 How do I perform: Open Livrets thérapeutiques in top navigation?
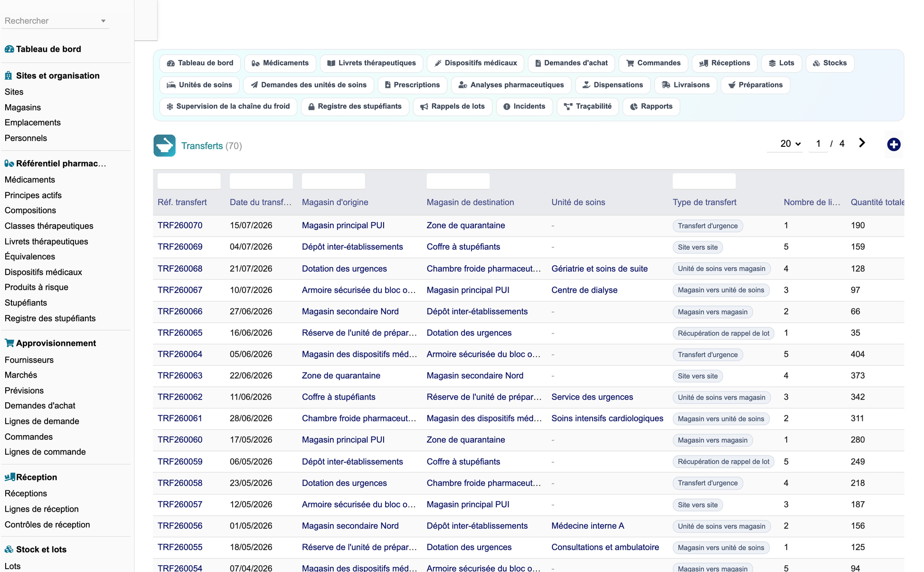371,63
